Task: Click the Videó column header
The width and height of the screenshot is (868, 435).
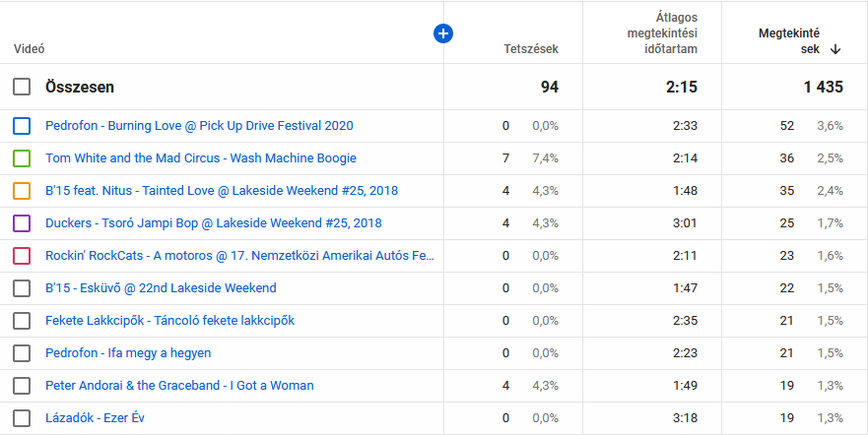Action: tap(30, 49)
